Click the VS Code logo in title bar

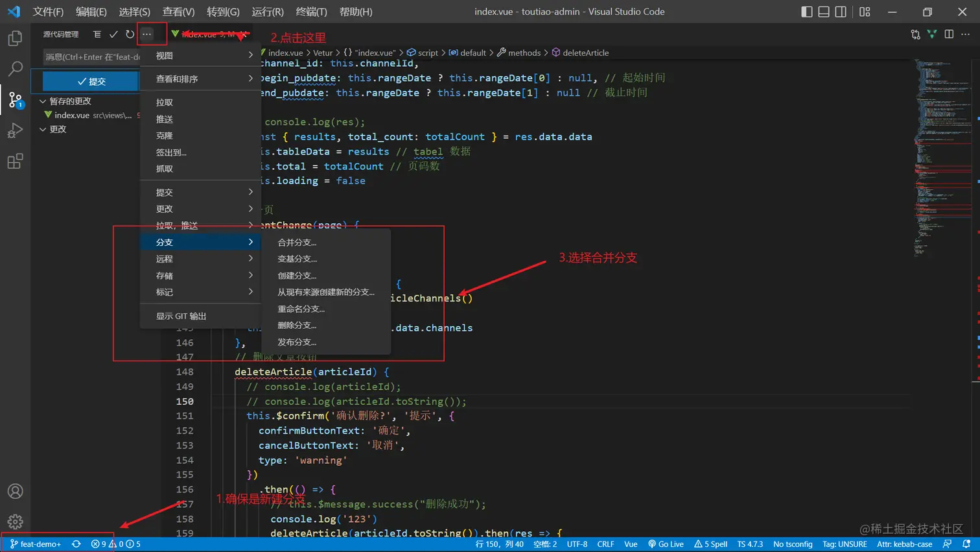[14, 12]
